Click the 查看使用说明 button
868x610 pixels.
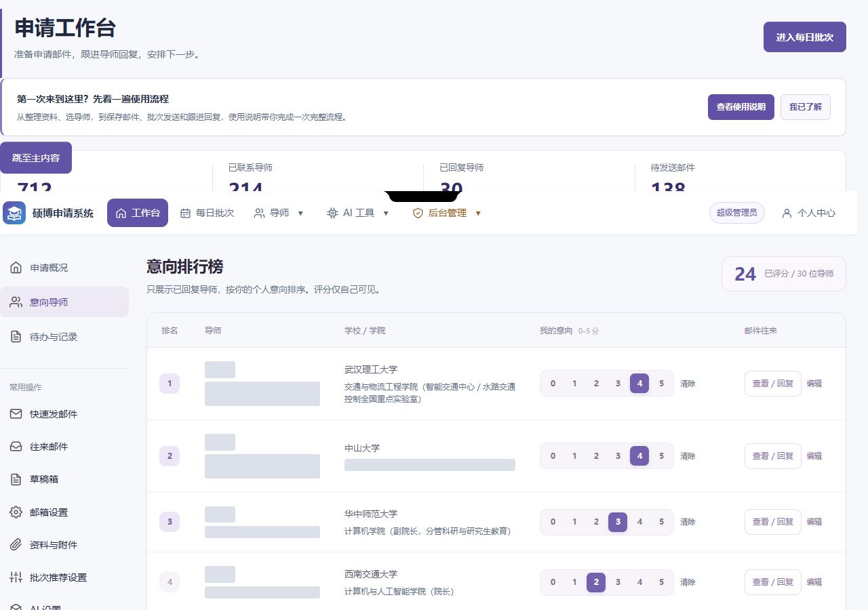741,107
